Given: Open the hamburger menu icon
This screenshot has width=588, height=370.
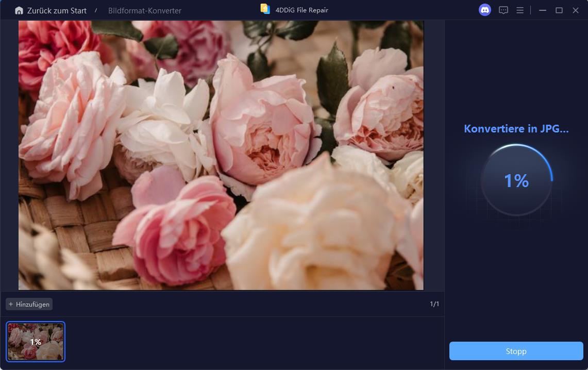Looking at the screenshot, I should 520,10.
